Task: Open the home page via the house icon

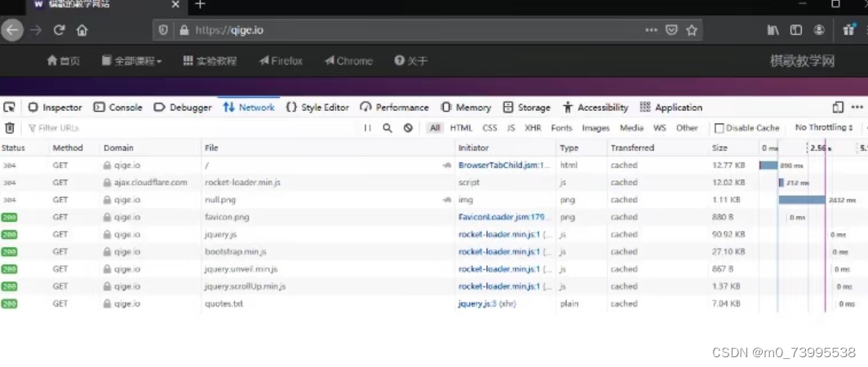Action: 82,30
